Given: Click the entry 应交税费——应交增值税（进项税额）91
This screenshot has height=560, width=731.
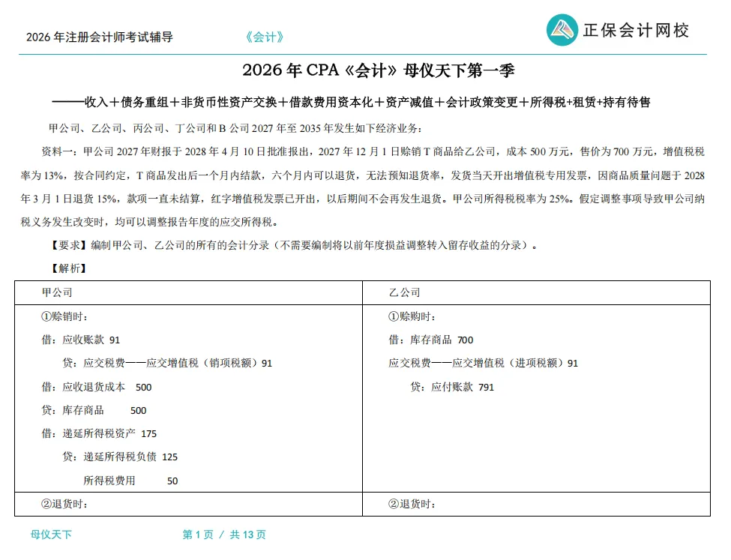Looking at the screenshot, I should click(x=484, y=364).
